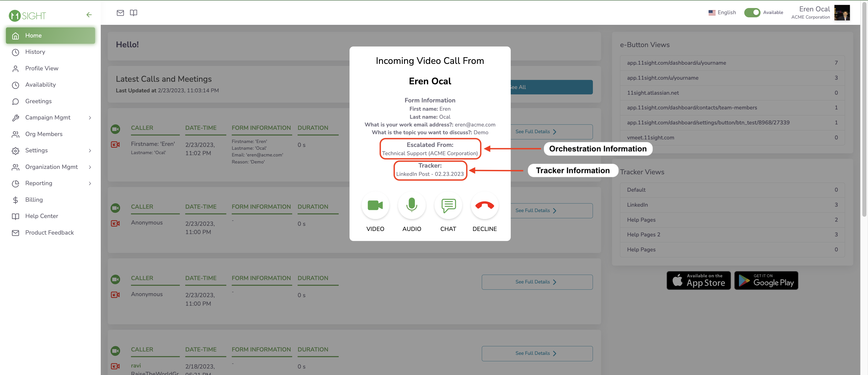Collapse the sidebar with the back arrow
The height and width of the screenshot is (375, 868).
(89, 15)
